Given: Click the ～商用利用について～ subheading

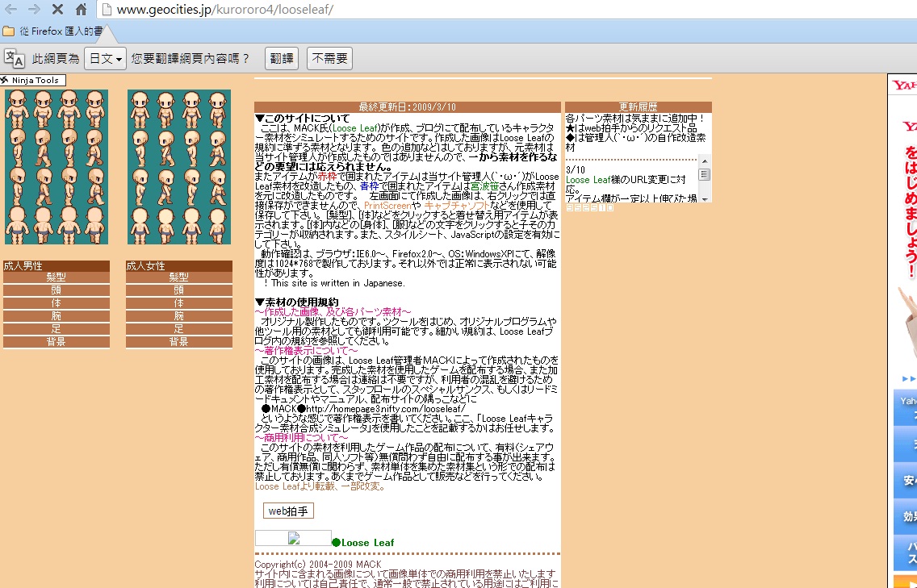Looking at the screenshot, I should pos(301,437).
